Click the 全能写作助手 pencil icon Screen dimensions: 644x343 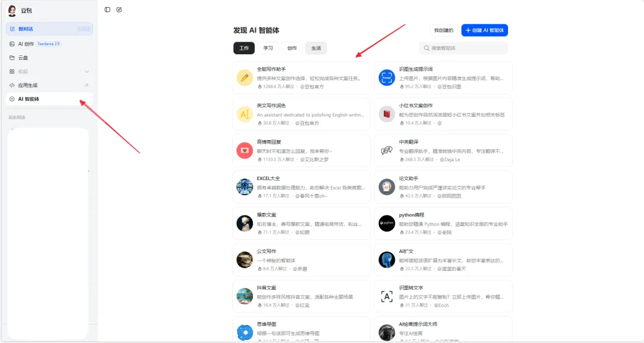click(x=244, y=78)
